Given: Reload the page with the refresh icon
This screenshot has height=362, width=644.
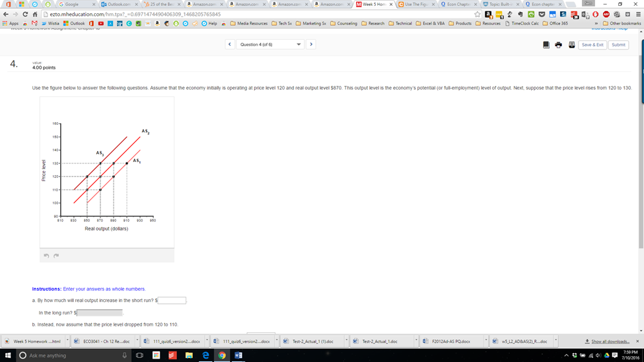Looking at the screenshot, I should [26, 14].
